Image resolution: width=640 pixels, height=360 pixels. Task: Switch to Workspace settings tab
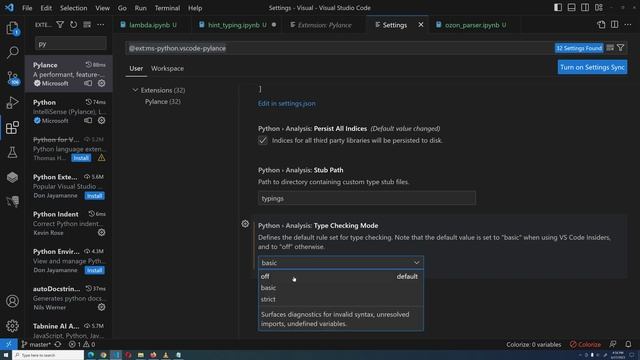point(167,68)
